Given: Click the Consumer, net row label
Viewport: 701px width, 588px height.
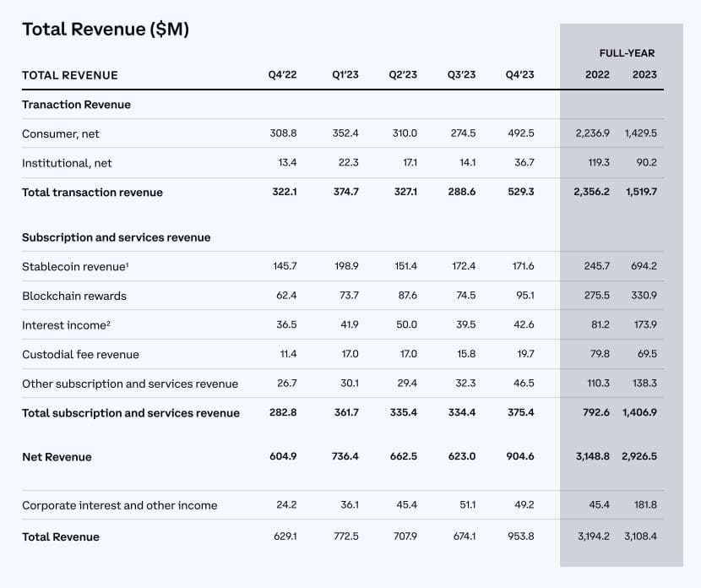Looking at the screenshot, I should click(61, 133).
